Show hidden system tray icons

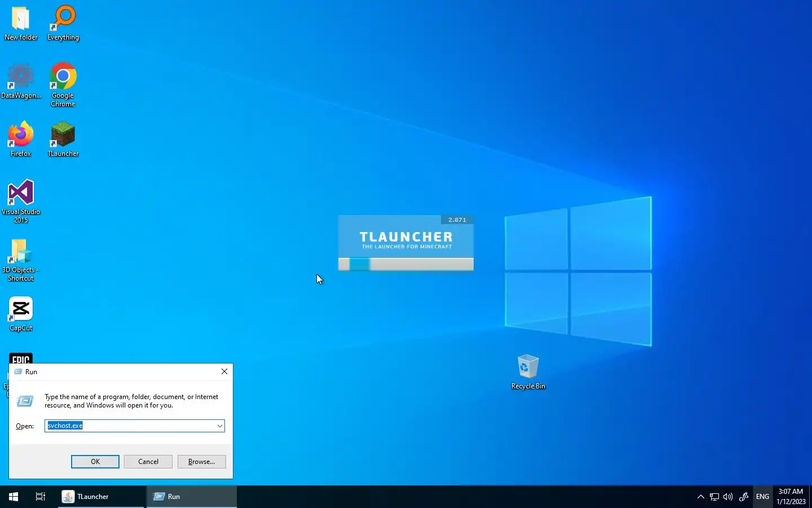(700, 497)
